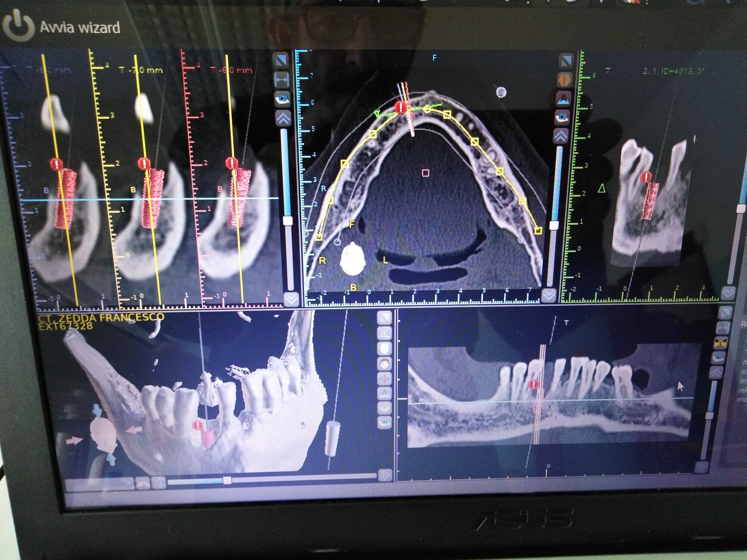Viewport: 747px width, 560px height.
Task: Toggle eye visibility in cross-section panel
Action: [x=283, y=99]
